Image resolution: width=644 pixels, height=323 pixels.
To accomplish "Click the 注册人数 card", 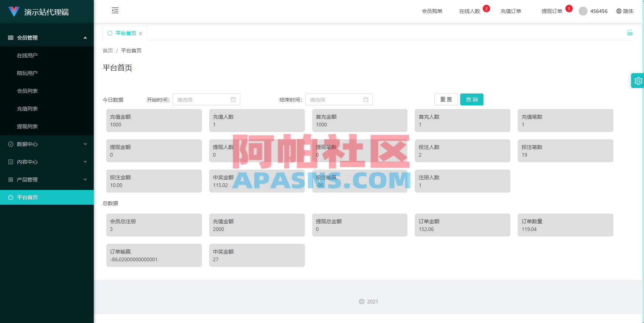I will pos(462,181).
